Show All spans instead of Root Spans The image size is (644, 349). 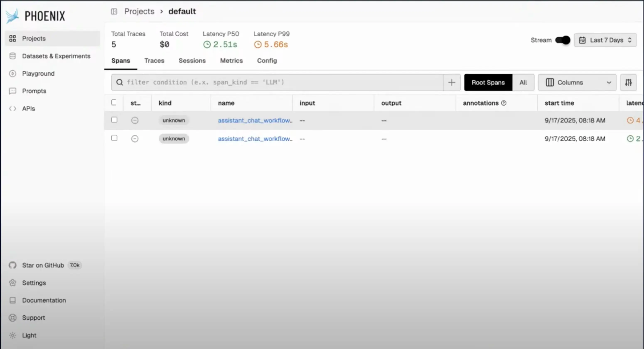tap(523, 82)
